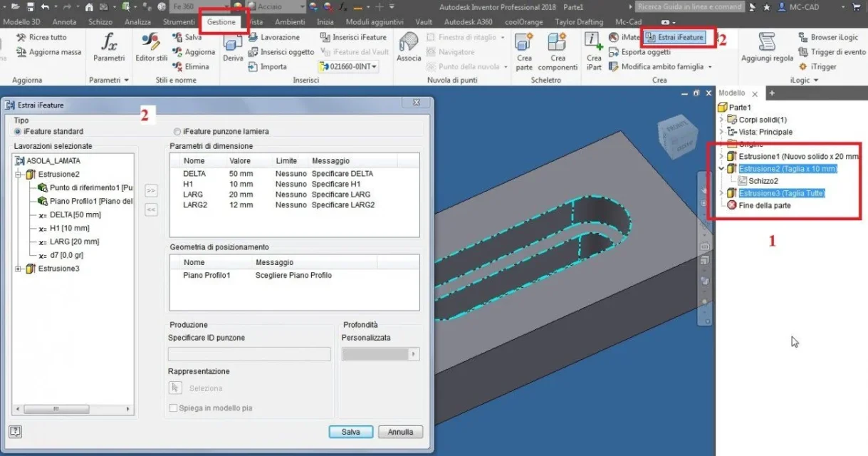The image size is (868, 456).
Task: Select the iFeature standard radio button
Action: (49, 132)
